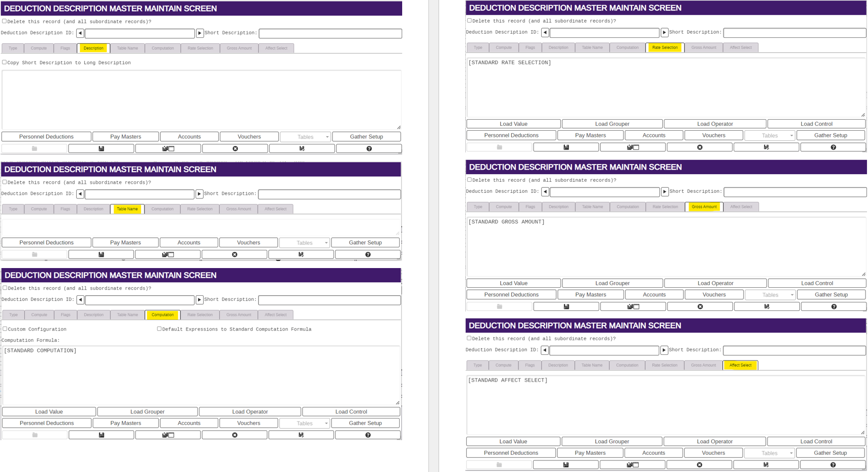Screen dimensions: 868x472
Task: Enable the Custom Configuration checkbox
Action: pyautogui.click(x=5, y=329)
